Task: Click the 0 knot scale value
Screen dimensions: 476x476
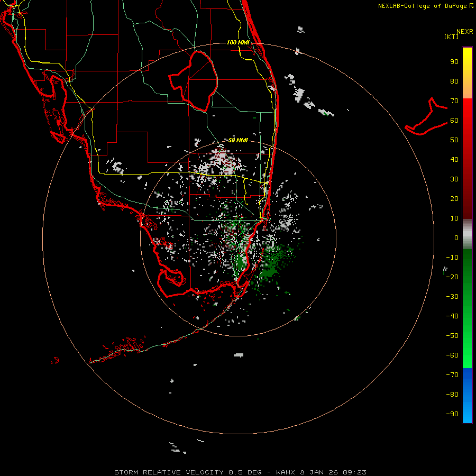Action: point(456,237)
